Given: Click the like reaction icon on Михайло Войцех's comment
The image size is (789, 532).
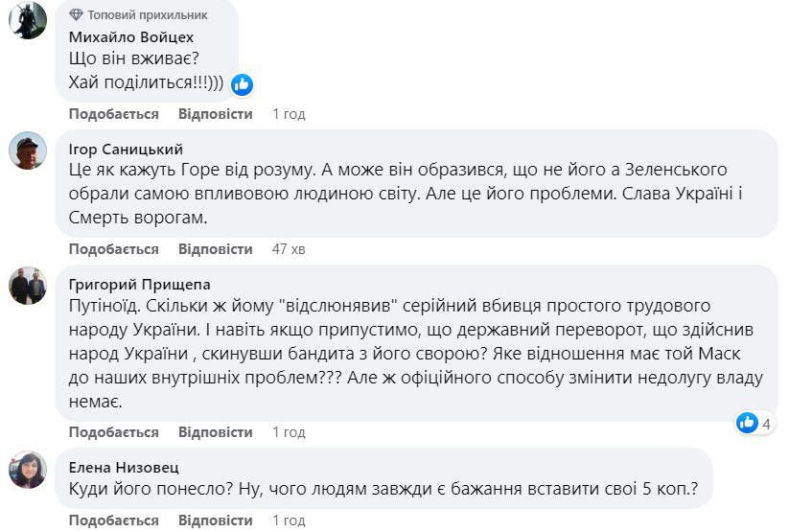Looking at the screenshot, I should [x=242, y=84].
